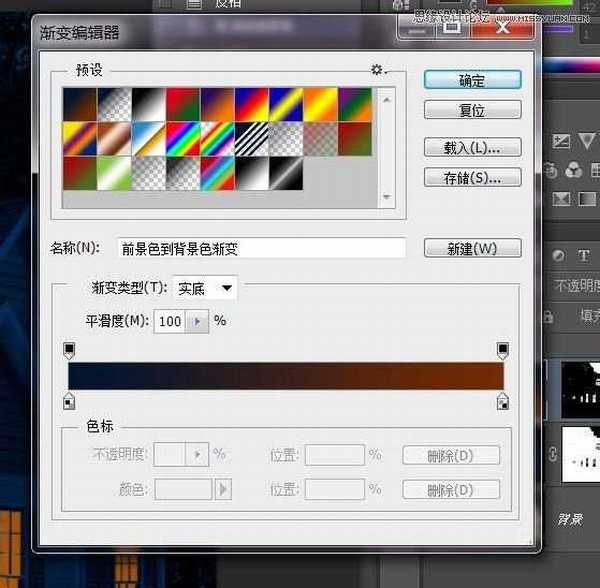Select the left top opacity stop
Image resolution: width=600 pixels, height=588 pixels.
point(69,349)
